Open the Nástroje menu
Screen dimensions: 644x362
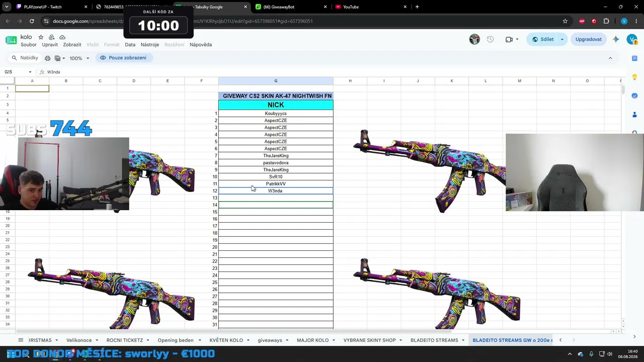pyautogui.click(x=150, y=45)
